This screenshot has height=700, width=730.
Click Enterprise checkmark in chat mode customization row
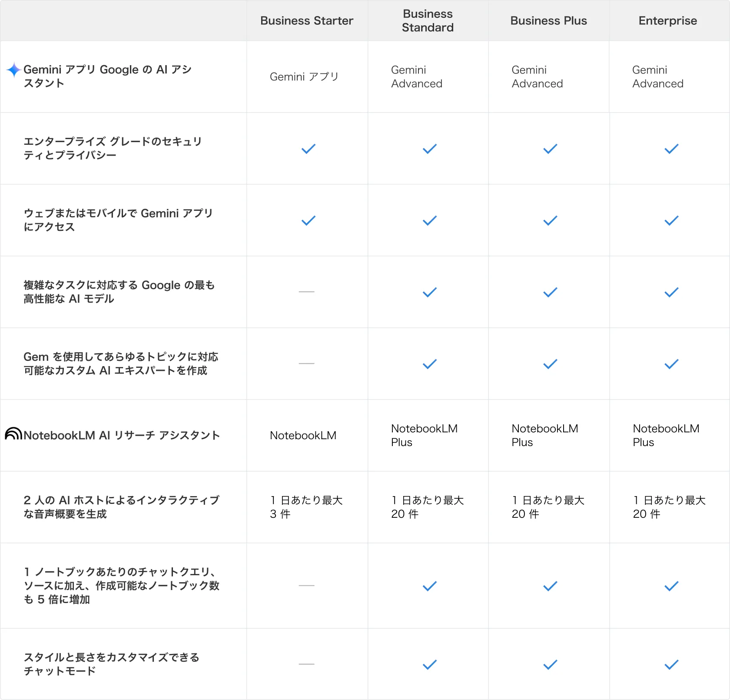coord(671,665)
